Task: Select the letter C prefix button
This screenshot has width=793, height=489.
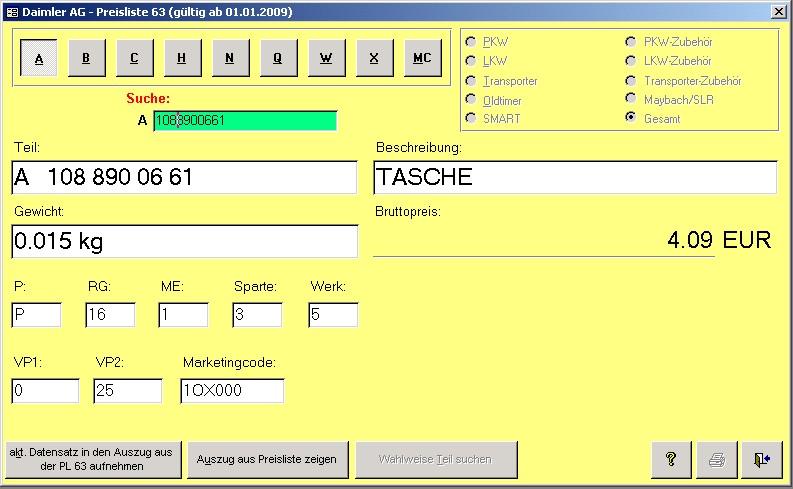Action: coord(134,58)
